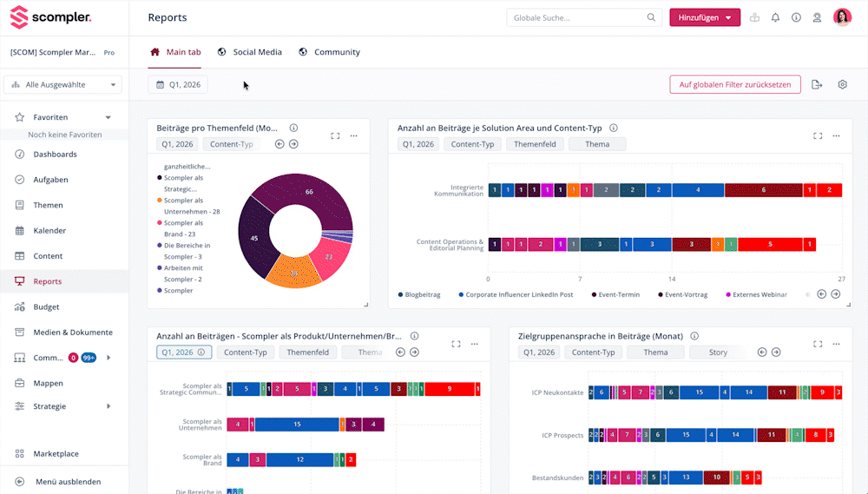Image resolution: width=868 pixels, height=494 pixels.
Task: Open notifications bell
Action: pyautogui.click(x=775, y=17)
